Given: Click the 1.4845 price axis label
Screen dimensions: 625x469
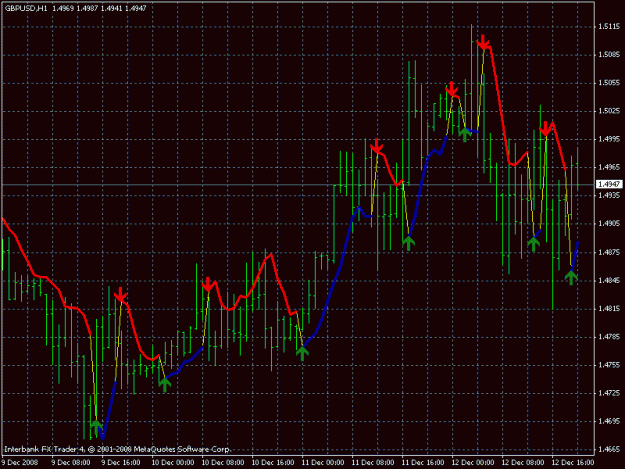Looking at the screenshot, I should (x=609, y=281).
